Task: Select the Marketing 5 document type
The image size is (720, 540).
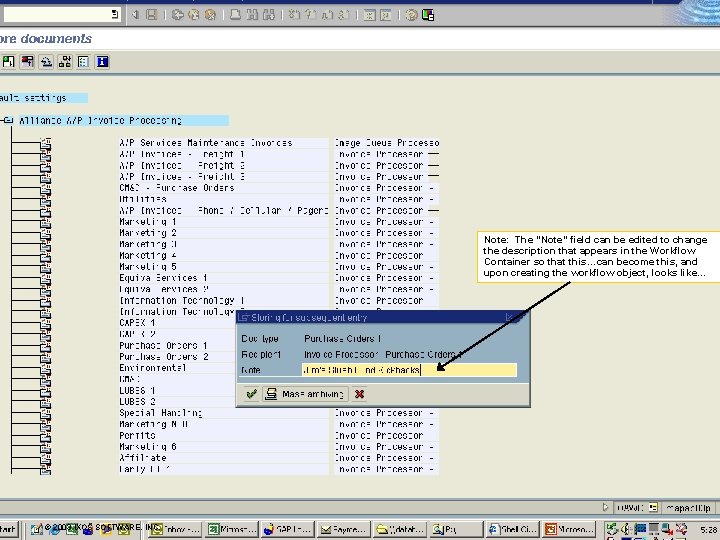Action: (x=148, y=267)
